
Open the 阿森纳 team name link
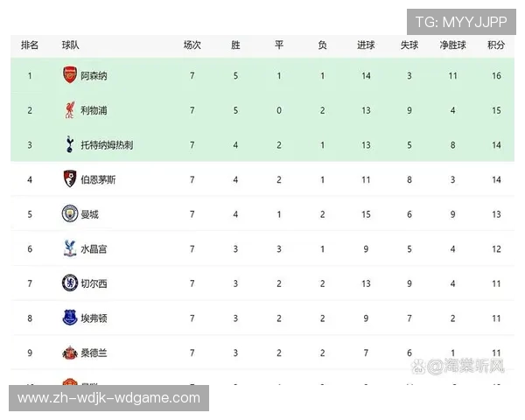[94, 76]
